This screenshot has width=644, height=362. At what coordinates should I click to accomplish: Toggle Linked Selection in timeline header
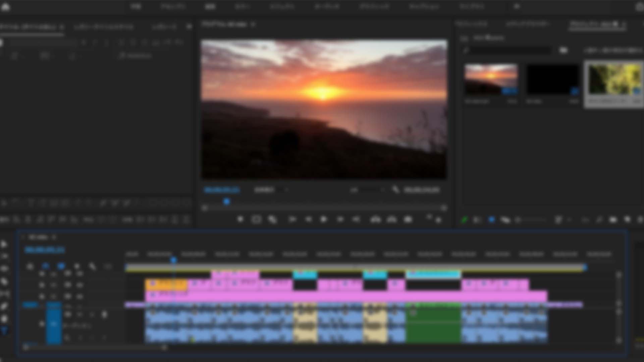[61, 266]
